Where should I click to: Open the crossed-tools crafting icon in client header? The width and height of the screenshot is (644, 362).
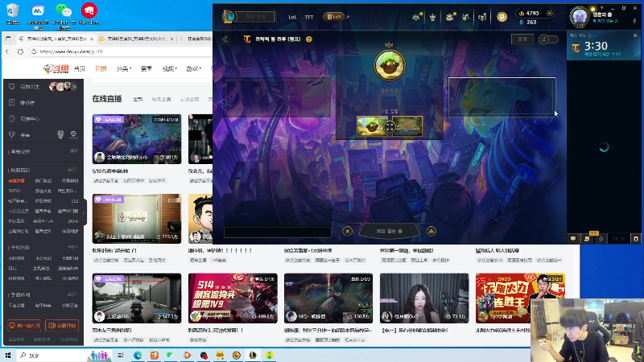pyautogui.click(x=466, y=17)
